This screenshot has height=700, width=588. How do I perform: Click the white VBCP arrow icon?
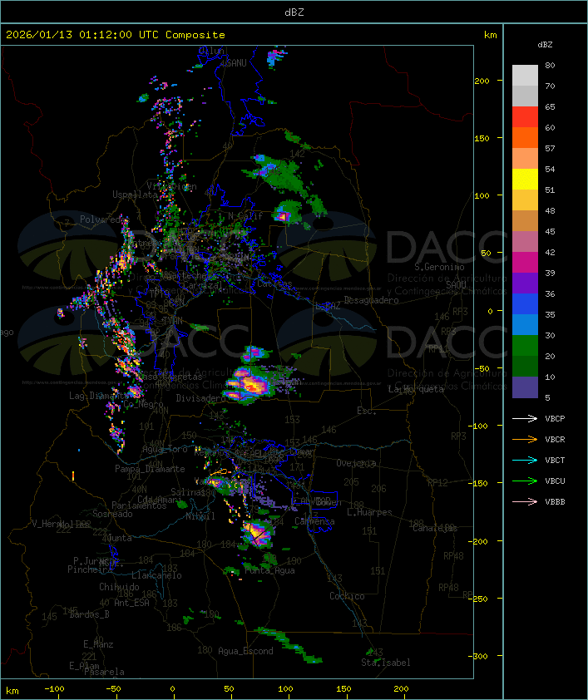click(525, 418)
